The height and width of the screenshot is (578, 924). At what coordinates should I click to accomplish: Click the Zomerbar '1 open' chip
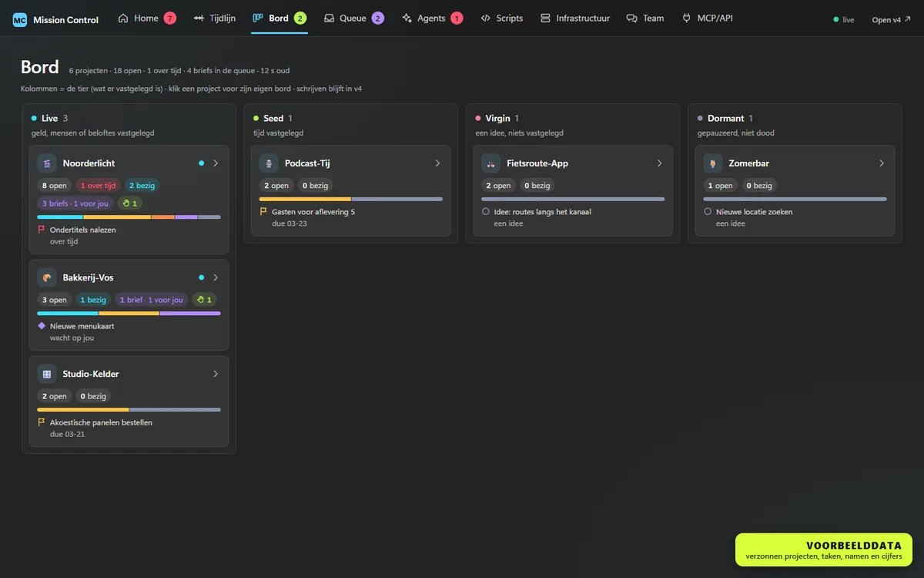click(x=721, y=186)
